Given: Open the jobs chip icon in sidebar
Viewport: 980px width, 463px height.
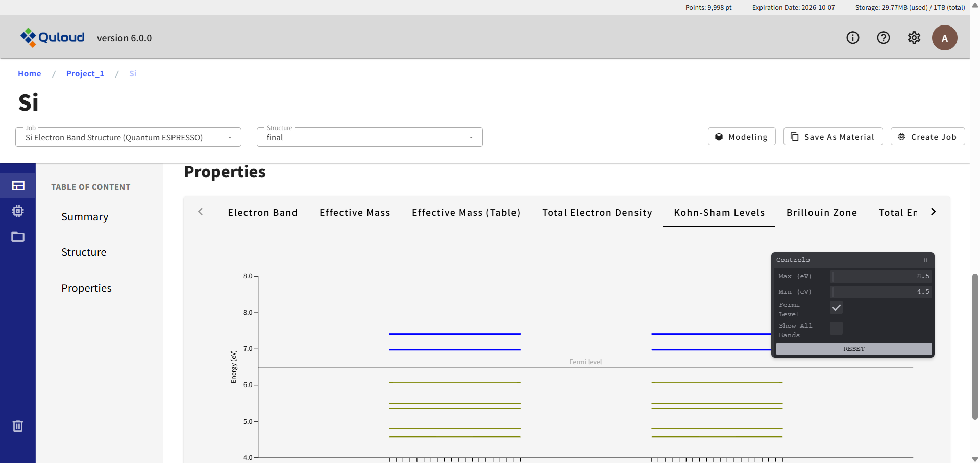Looking at the screenshot, I should pos(18,211).
